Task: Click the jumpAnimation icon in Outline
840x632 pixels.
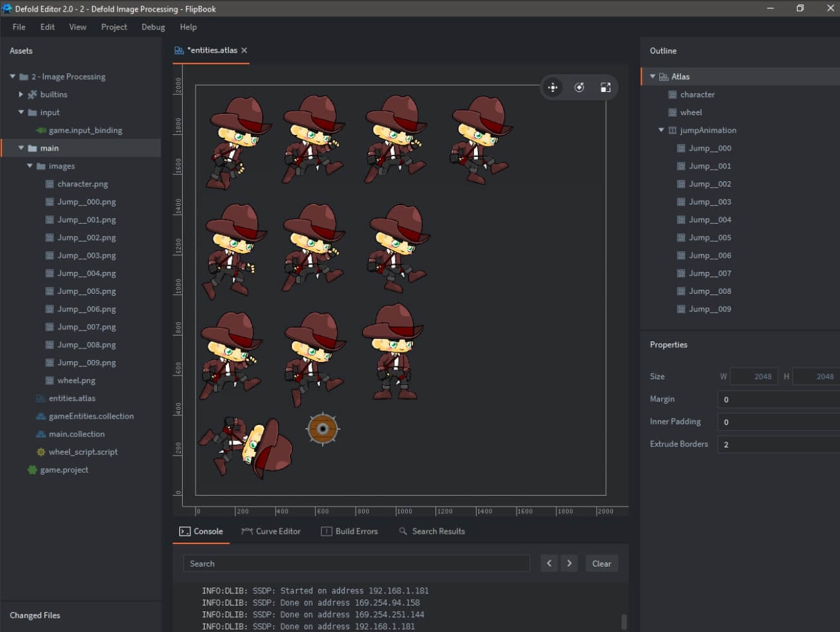Action: click(673, 131)
